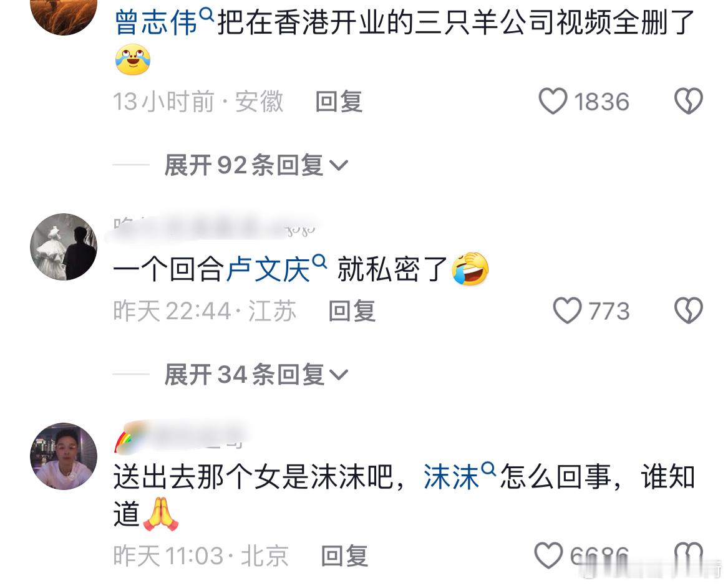Expand the 34 replies thread
This screenshot has height=586, width=728.
(256, 375)
